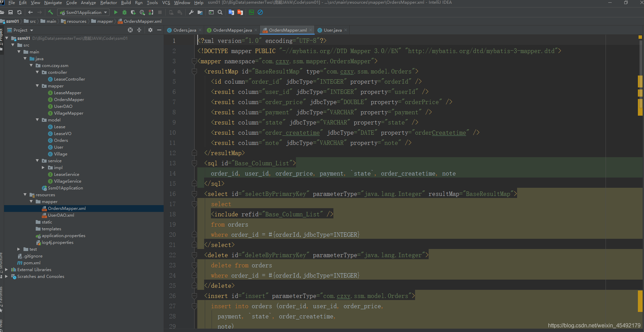Run with coverage icon
The image size is (644, 332).
tap(133, 12)
